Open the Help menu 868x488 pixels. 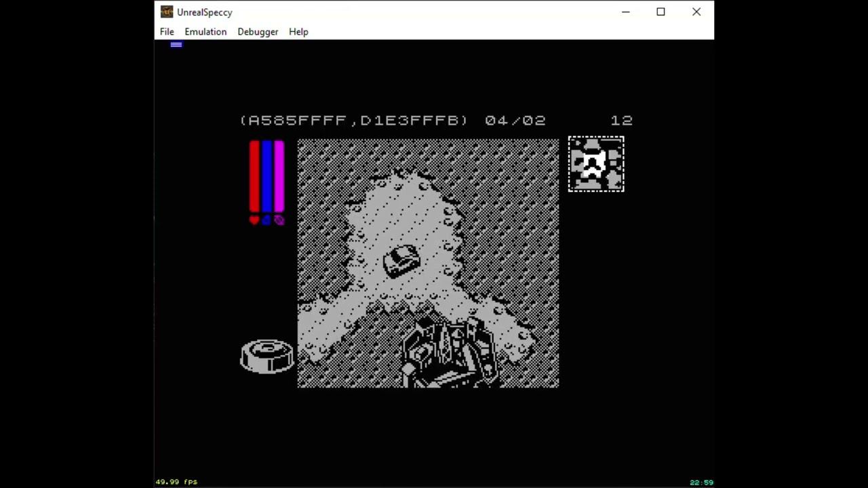pos(298,32)
